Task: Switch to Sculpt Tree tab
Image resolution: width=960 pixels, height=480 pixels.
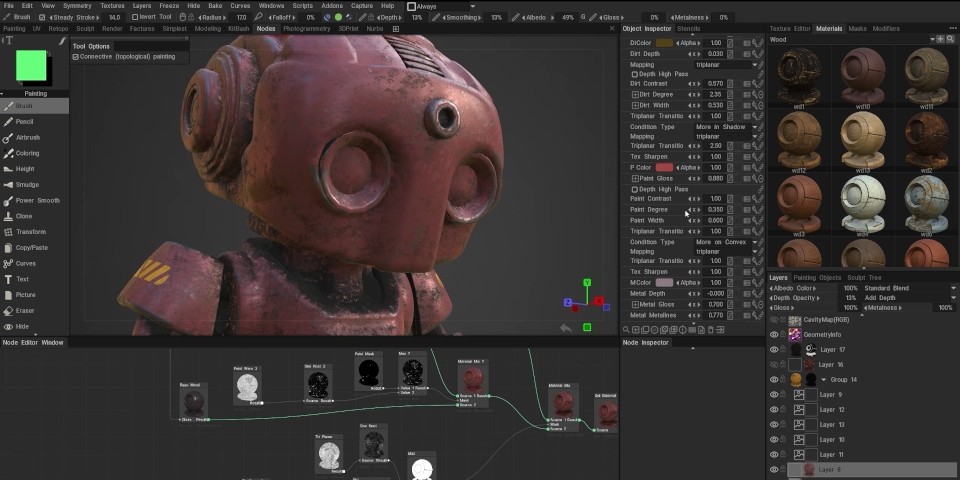Action: (x=864, y=278)
